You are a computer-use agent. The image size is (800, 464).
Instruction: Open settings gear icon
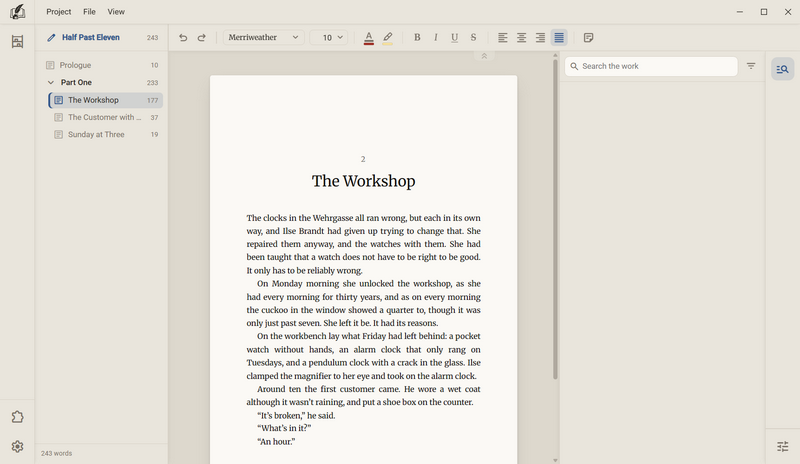point(17,447)
